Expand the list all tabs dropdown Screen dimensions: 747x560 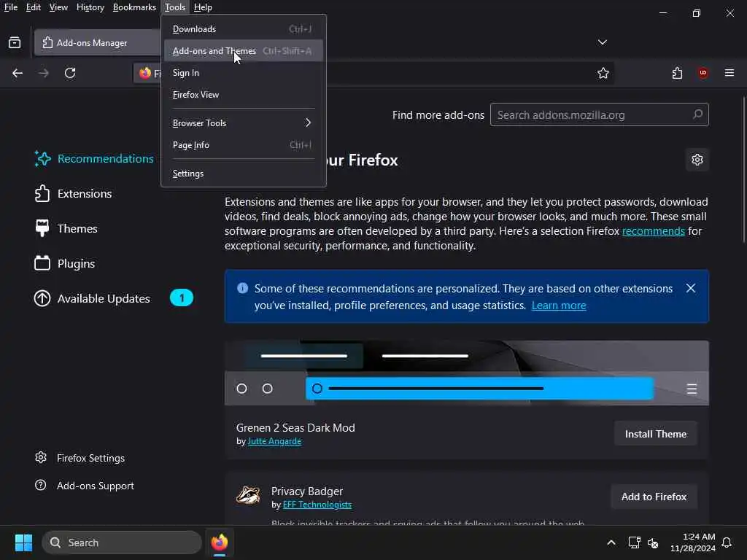click(x=602, y=42)
